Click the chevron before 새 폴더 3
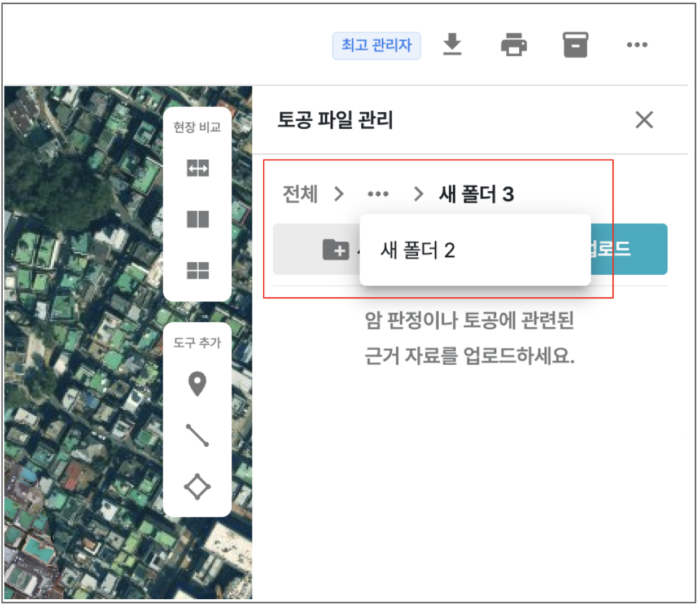Screen dimensions: 700x606 click(418, 194)
